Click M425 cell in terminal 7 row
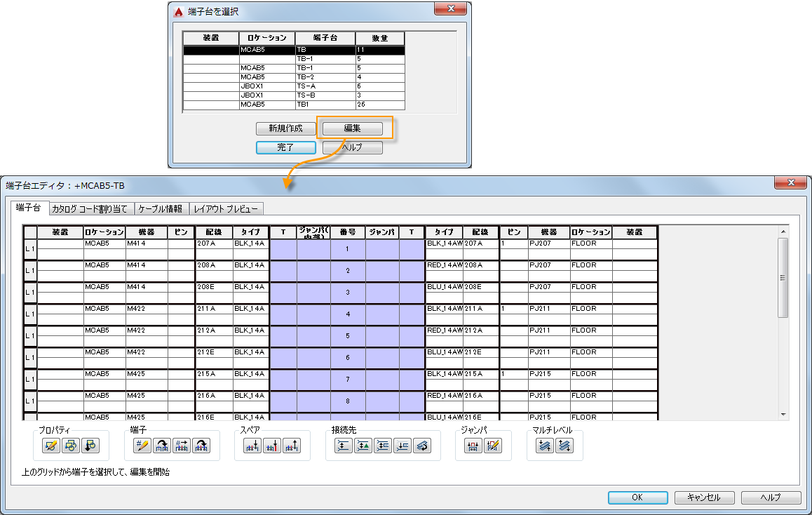Viewport: 812px width, 515px height. click(x=147, y=374)
